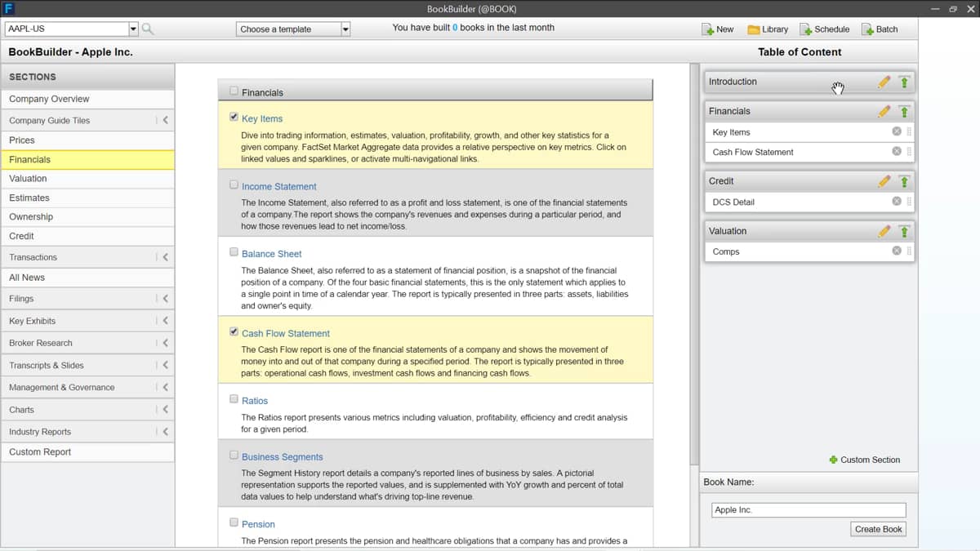Open the Key Items report link
The width and height of the screenshot is (980, 551).
coord(262,118)
